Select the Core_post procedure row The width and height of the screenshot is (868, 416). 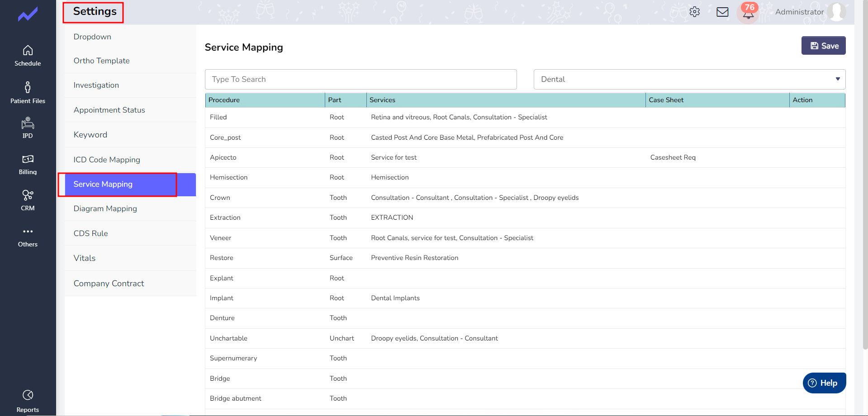tap(525, 137)
